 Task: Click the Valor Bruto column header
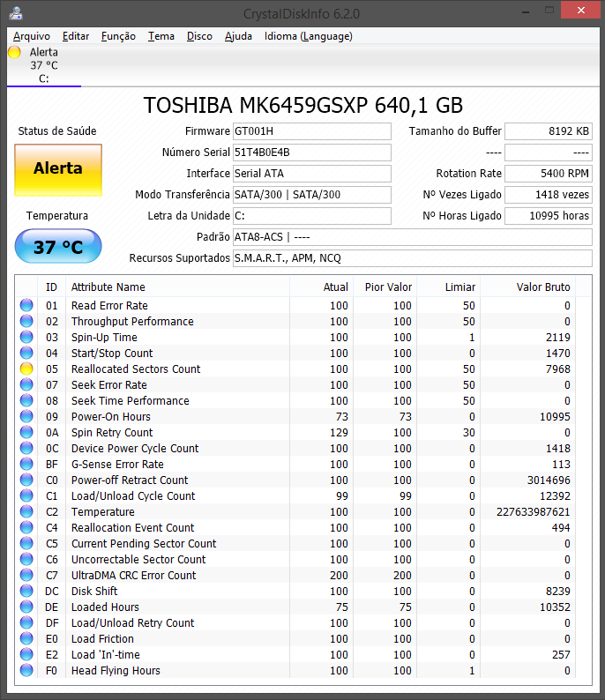(x=527, y=287)
